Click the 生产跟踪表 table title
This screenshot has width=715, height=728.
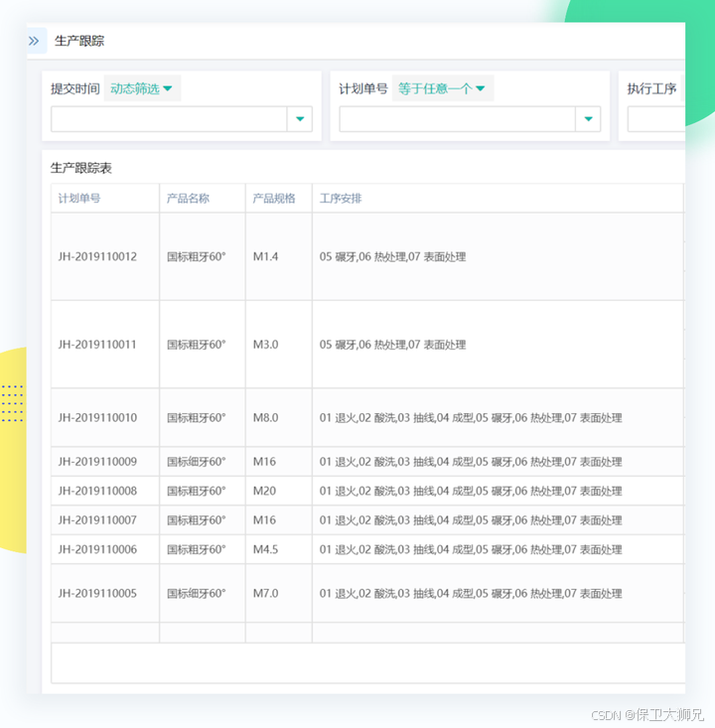(x=81, y=168)
